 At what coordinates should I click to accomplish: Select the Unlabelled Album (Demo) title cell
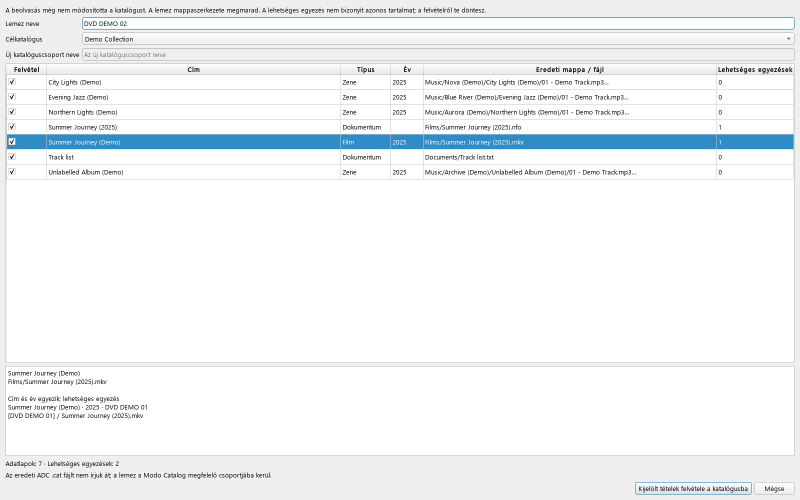[193, 172]
